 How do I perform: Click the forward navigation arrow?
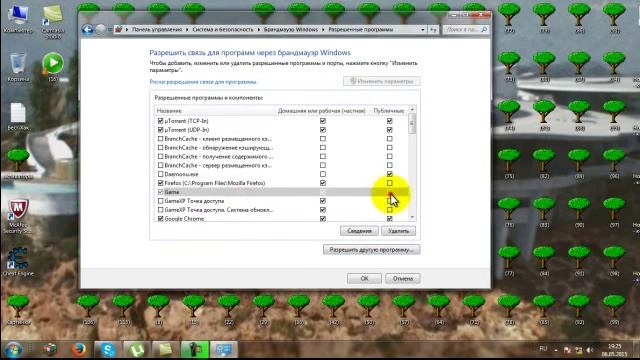(x=100, y=29)
